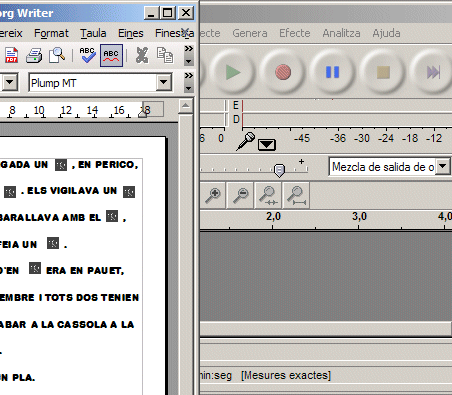Toggle the AutoSpellcheck button
Viewport: 452px width, 395px height.
click(x=111, y=56)
